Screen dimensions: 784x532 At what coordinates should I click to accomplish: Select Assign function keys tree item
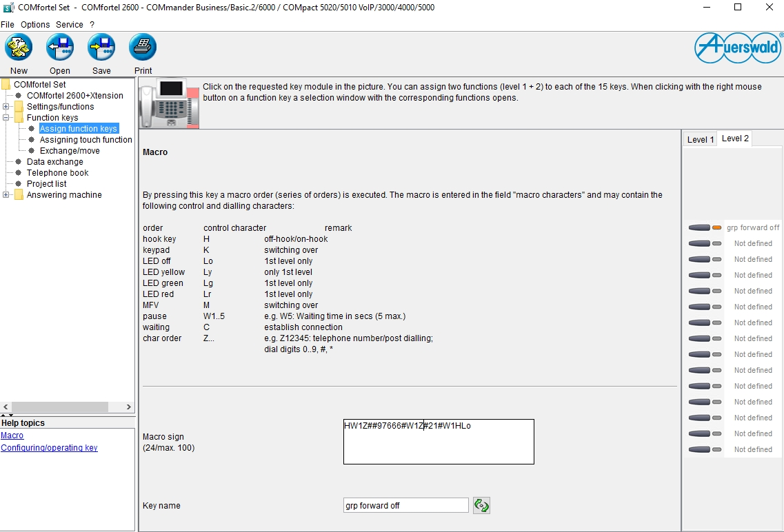point(79,128)
